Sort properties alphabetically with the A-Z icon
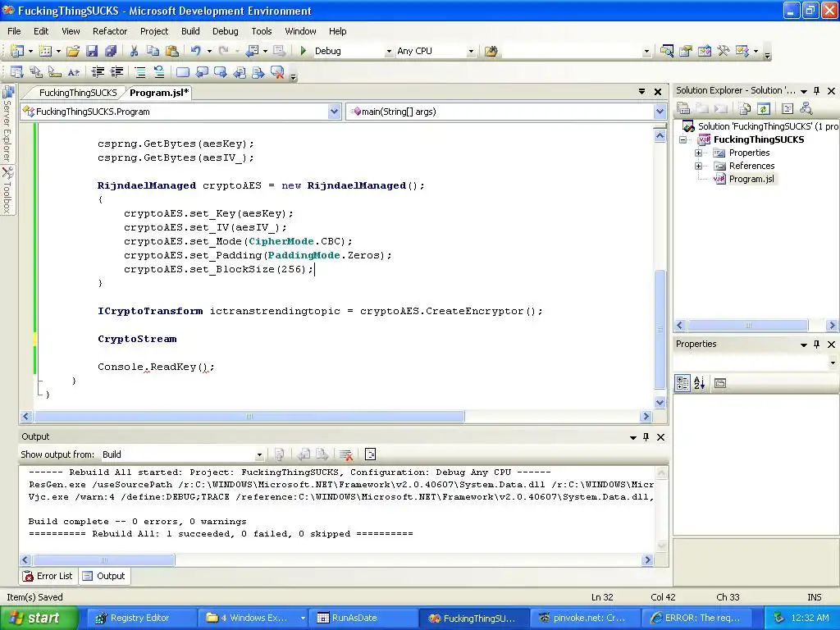 pos(699,383)
